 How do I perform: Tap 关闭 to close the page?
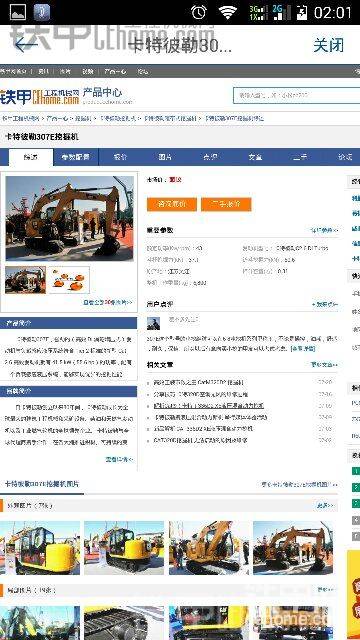coord(329,45)
